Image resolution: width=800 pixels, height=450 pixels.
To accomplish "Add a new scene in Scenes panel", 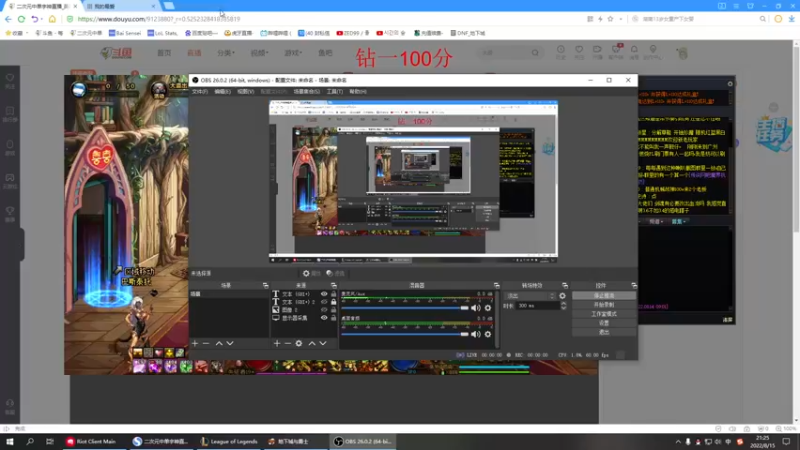I will (195, 343).
